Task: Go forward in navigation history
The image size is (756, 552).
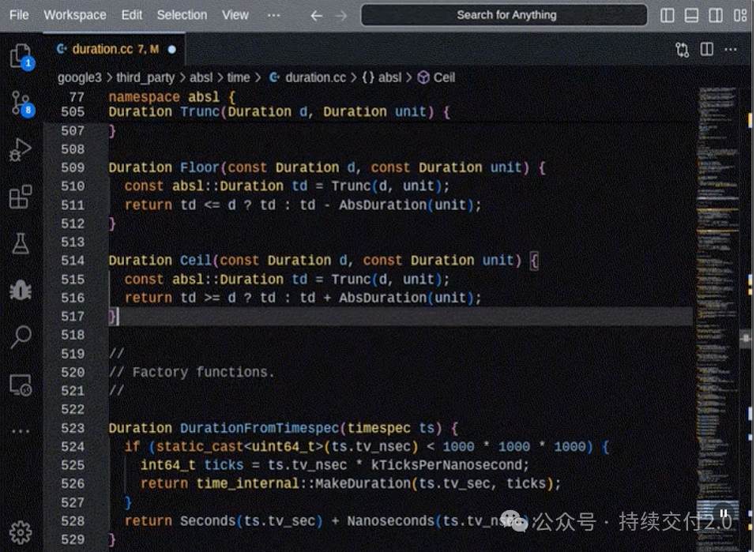Action: coord(341,16)
